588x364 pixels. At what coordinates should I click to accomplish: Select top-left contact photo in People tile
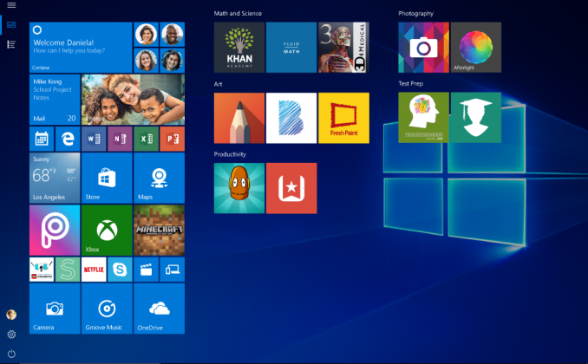click(146, 34)
